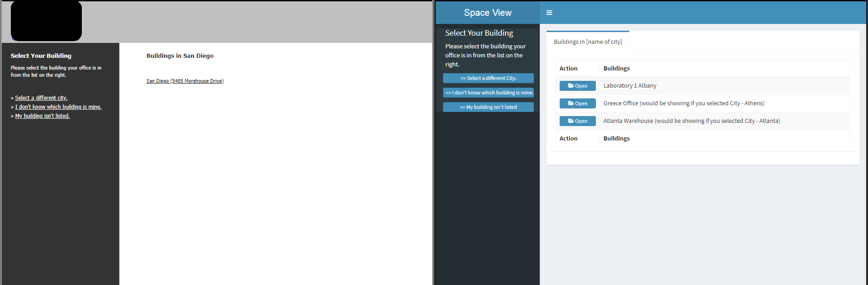
Task: Click 'I don't know which building is mine.' link
Action: [x=58, y=107]
